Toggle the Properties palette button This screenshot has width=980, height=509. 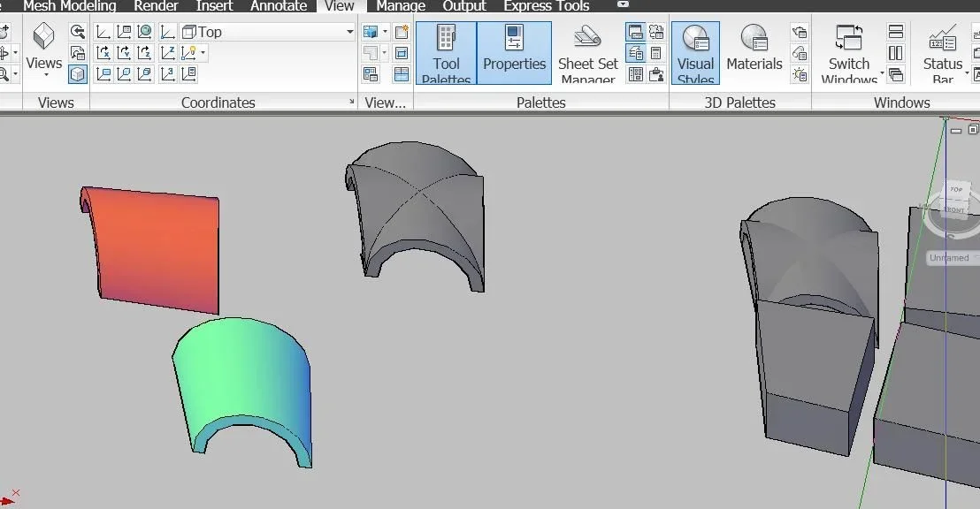point(515,53)
